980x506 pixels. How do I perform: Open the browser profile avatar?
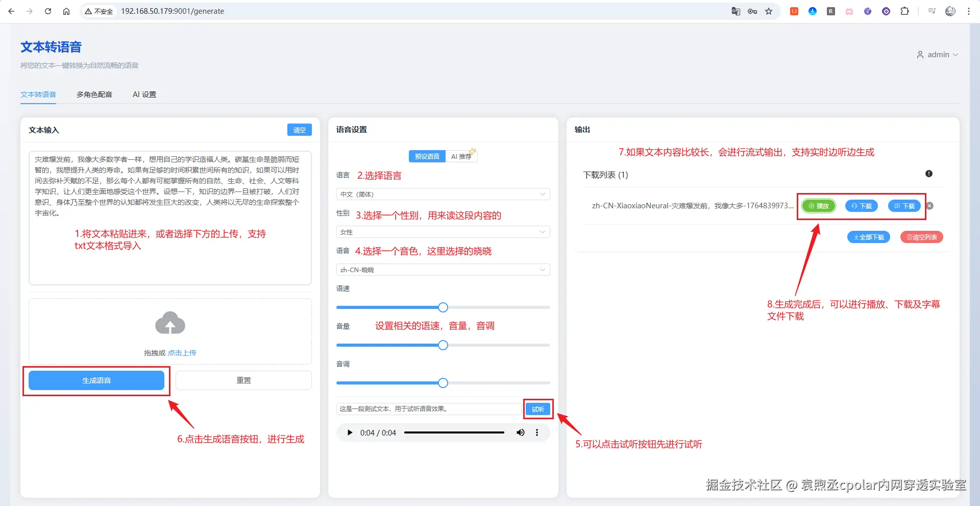pos(950,11)
